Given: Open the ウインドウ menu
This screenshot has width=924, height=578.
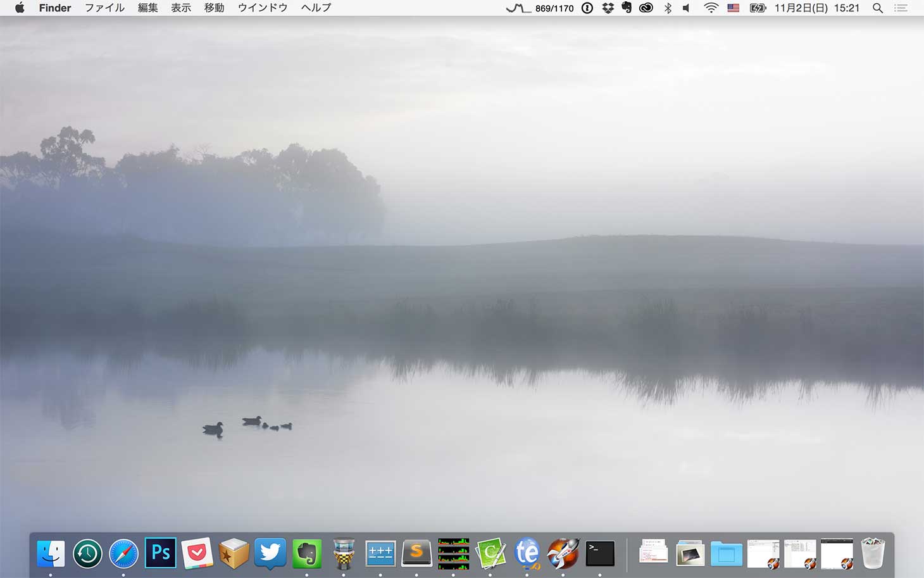Looking at the screenshot, I should pyautogui.click(x=263, y=8).
